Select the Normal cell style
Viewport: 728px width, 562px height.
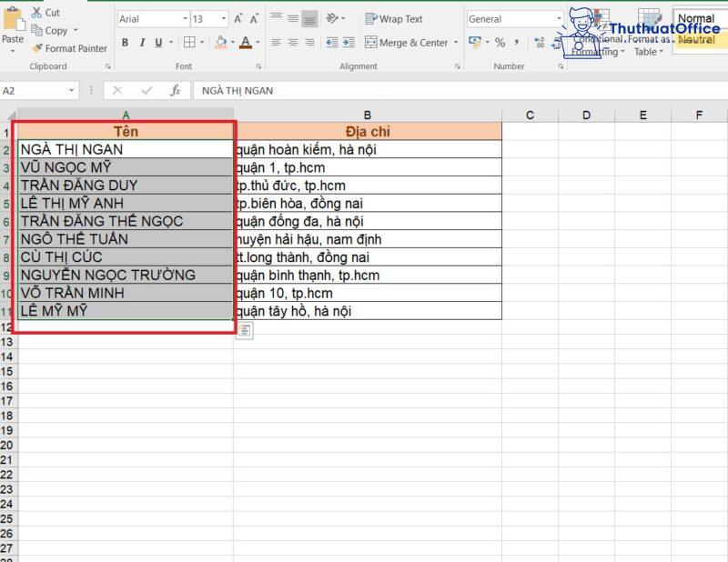point(697,17)
